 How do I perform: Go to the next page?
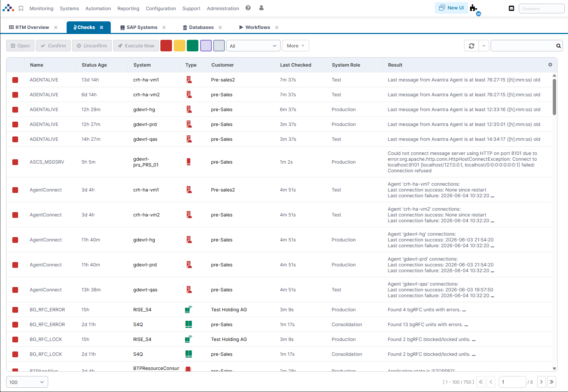pyautogui.click(x=542, y=382)
